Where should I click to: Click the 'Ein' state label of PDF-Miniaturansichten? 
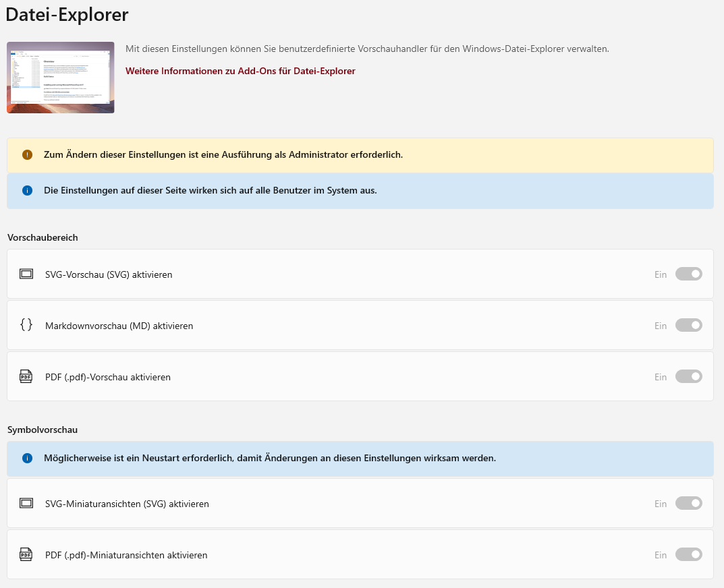pyautogui.click(x=661, y=555)
